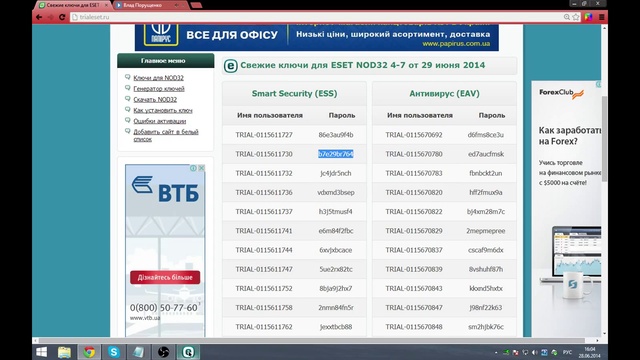Show hidden tray icons with the small arrow
Viewport: 640px width, 360px height.
coord(496,352)
